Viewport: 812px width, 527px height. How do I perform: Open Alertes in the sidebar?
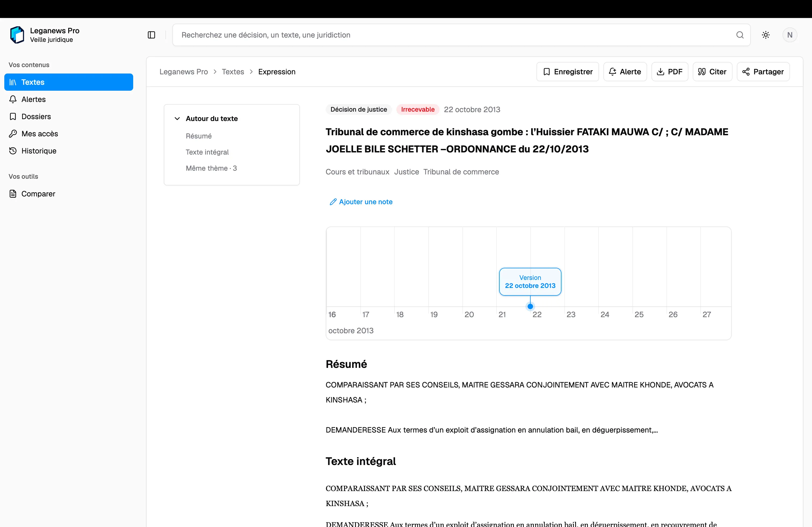click(68, 99)
